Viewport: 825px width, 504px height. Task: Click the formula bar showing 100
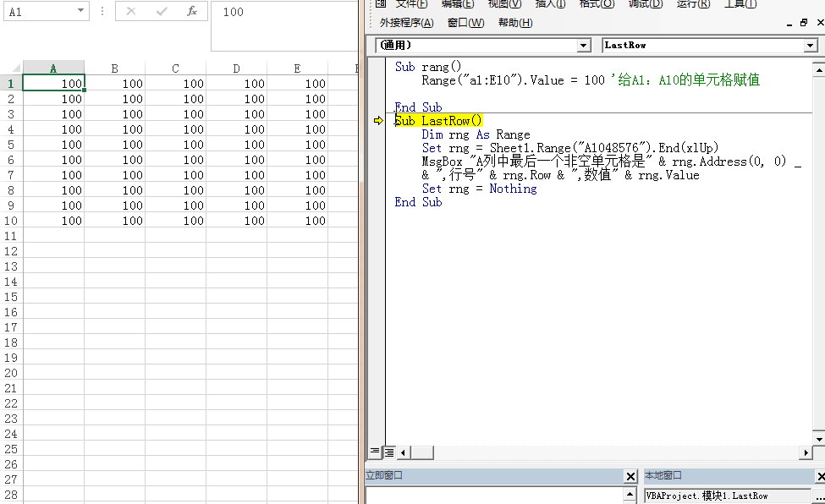tap(284, 25)
